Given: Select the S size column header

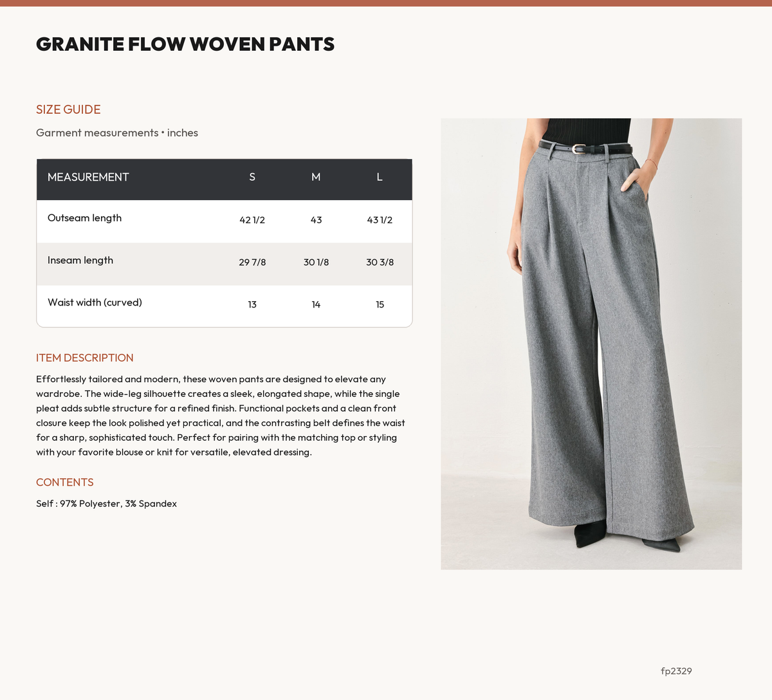Looking at the screenshot, I should 252,177.
